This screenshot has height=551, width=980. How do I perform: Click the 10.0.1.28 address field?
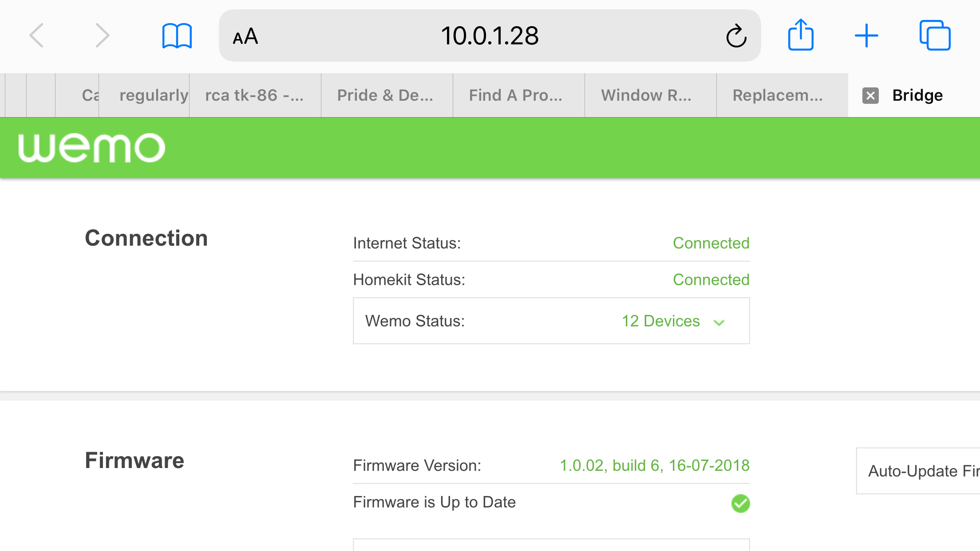coord(490,36)
